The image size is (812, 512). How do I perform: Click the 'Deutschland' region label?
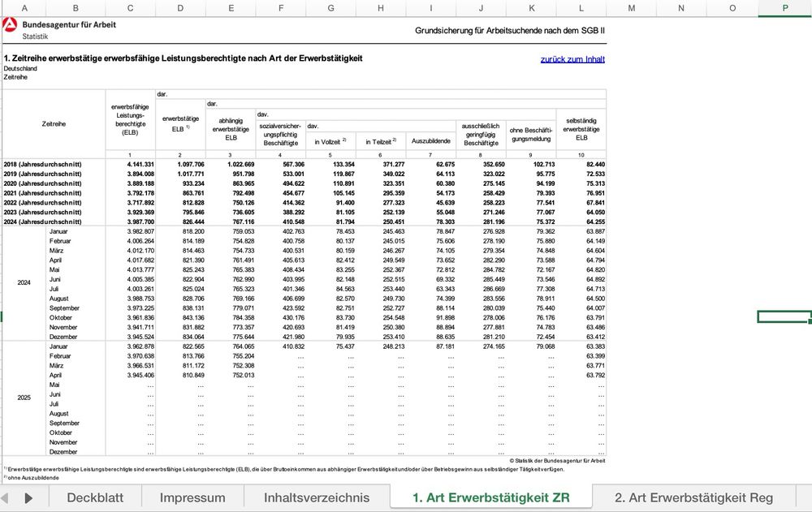[20, 68]
